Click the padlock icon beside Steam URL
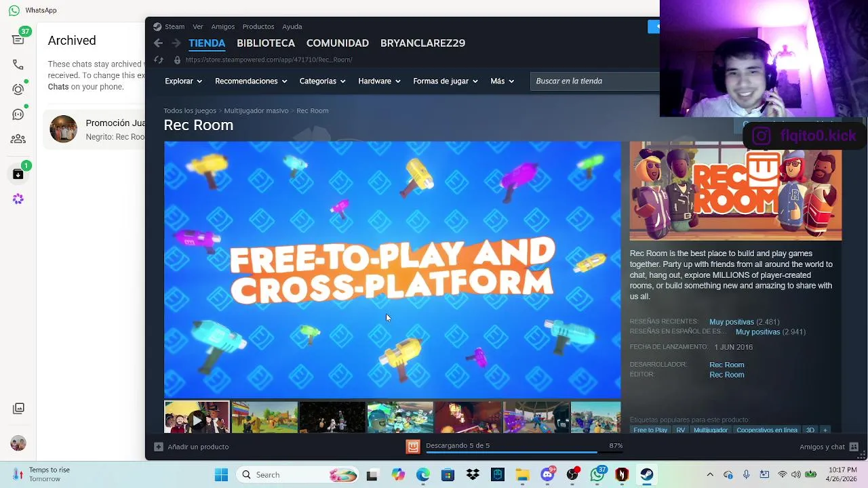868x488 pixels. [178, 60]
